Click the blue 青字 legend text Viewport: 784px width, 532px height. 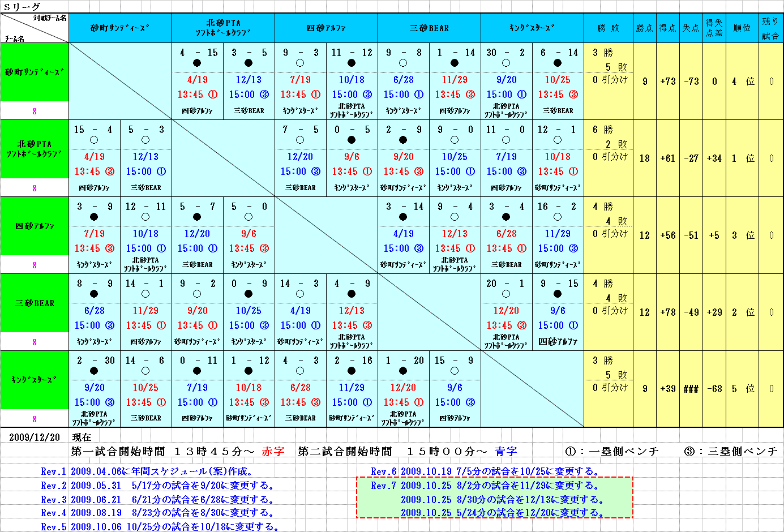(505, 451)
